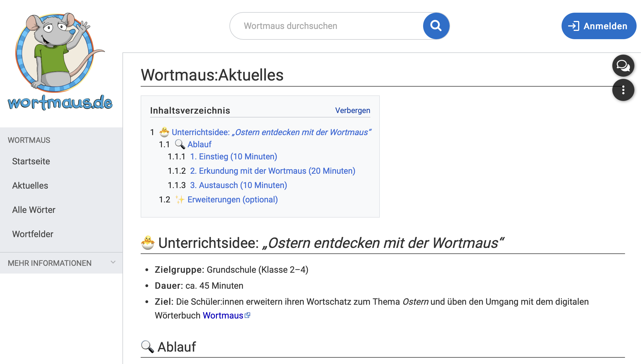
Task: Hide the table of contents via Verbergen
Action: click(x=352, y=110)
